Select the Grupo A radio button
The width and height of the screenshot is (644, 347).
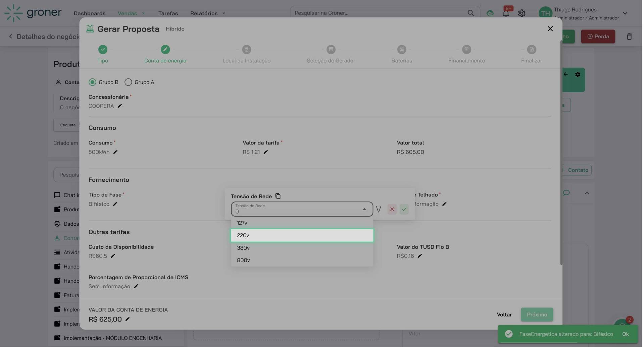pos(128,82)
